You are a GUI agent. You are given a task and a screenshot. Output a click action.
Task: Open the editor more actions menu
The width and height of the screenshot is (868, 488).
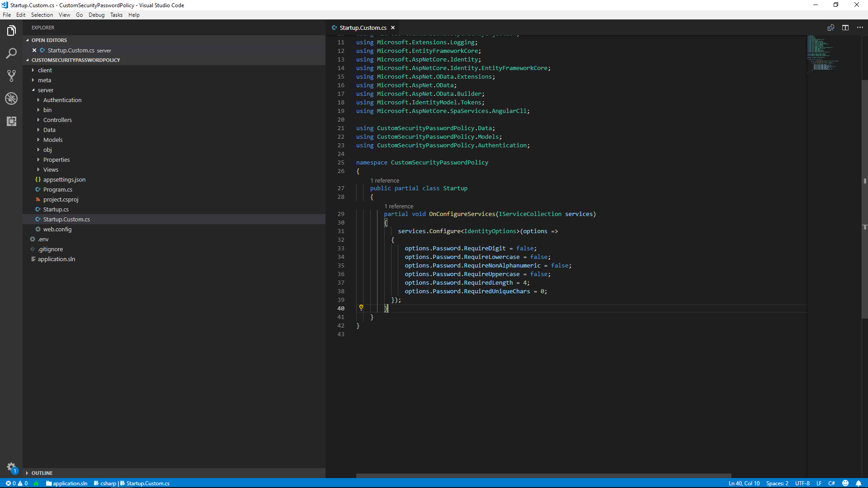(x=860, y=28)
